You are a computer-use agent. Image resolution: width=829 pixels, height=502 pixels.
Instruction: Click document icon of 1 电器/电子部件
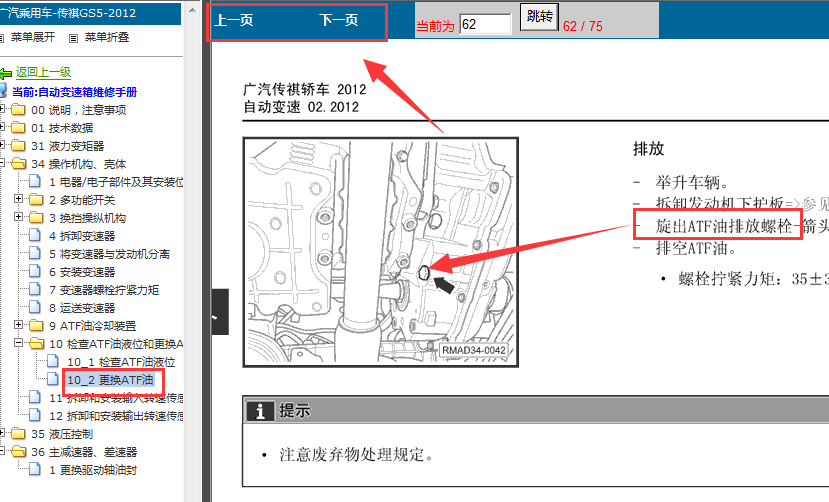[35, 181]
